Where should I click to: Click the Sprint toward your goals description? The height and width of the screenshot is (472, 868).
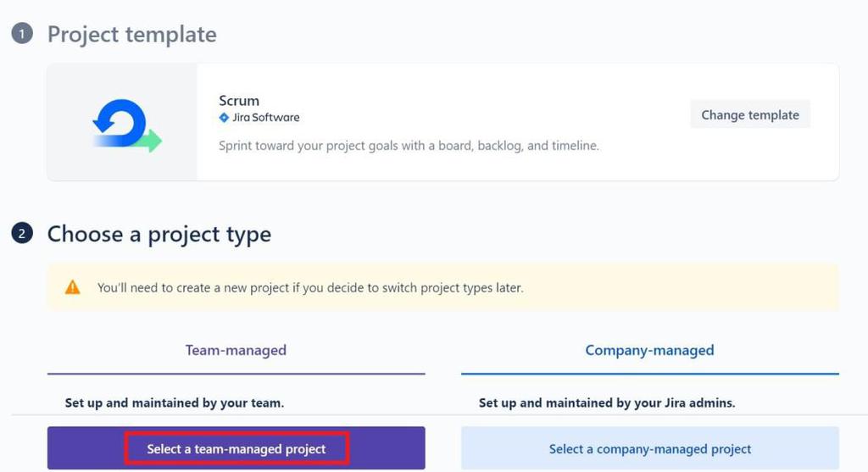(x=409, y=146)
